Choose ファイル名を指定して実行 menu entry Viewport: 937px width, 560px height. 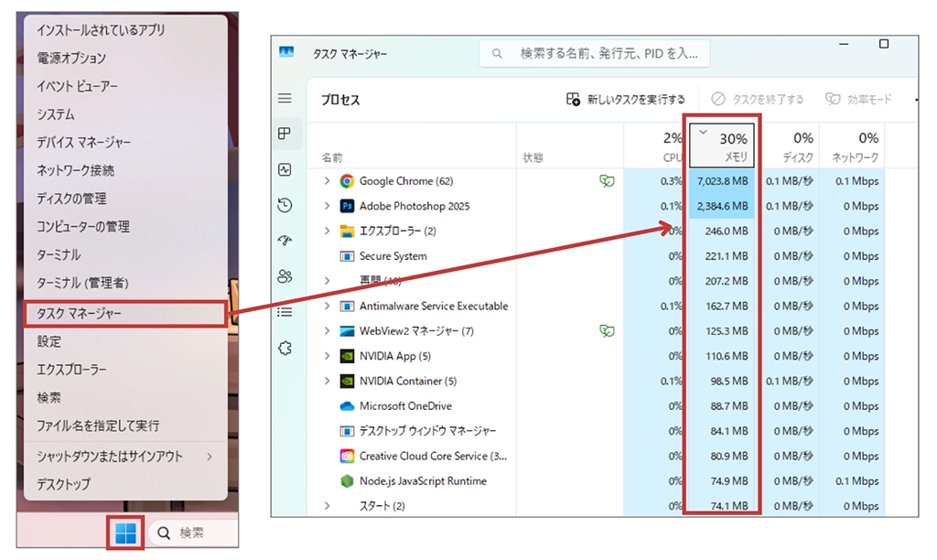coord(125,425)
